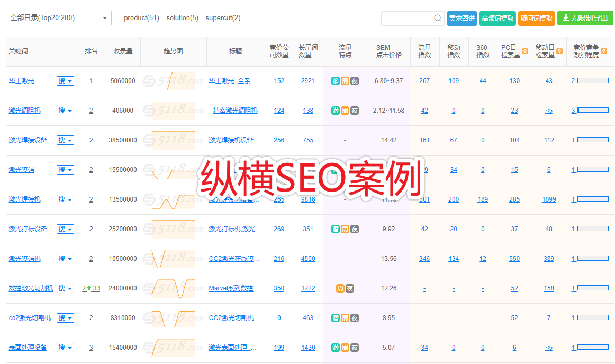Switch to the solution(5) tab
The width and height of the screenshot is (615, 364).
[x=182, y=17]
